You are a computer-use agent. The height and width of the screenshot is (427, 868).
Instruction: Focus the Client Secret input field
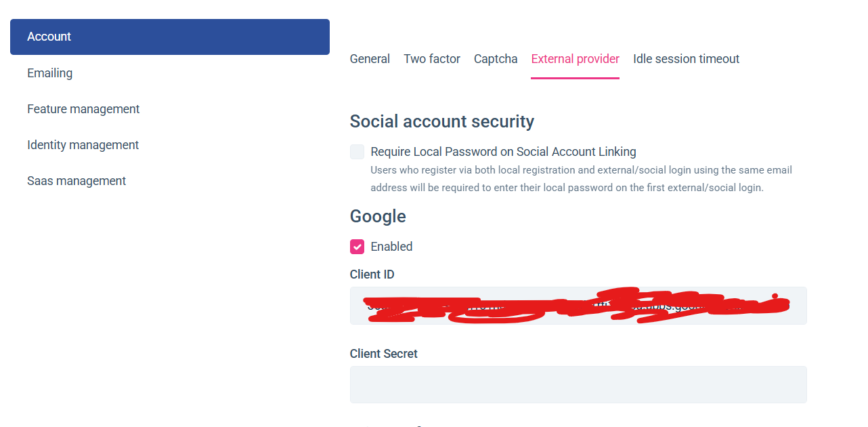(578, 384)
